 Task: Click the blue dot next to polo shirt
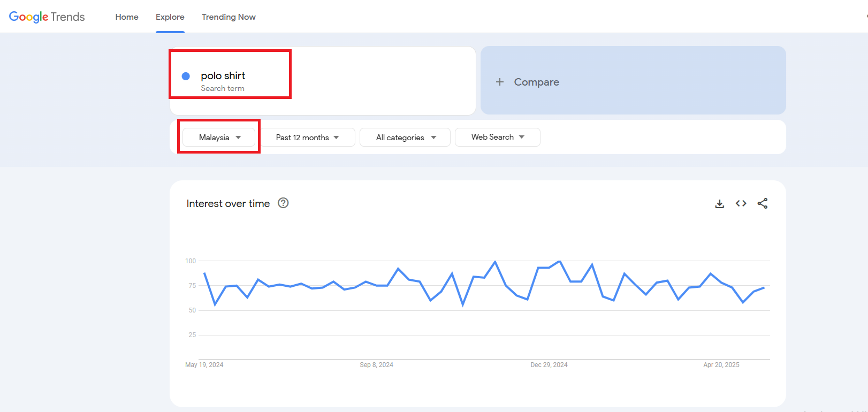click(x=186, y=76)
